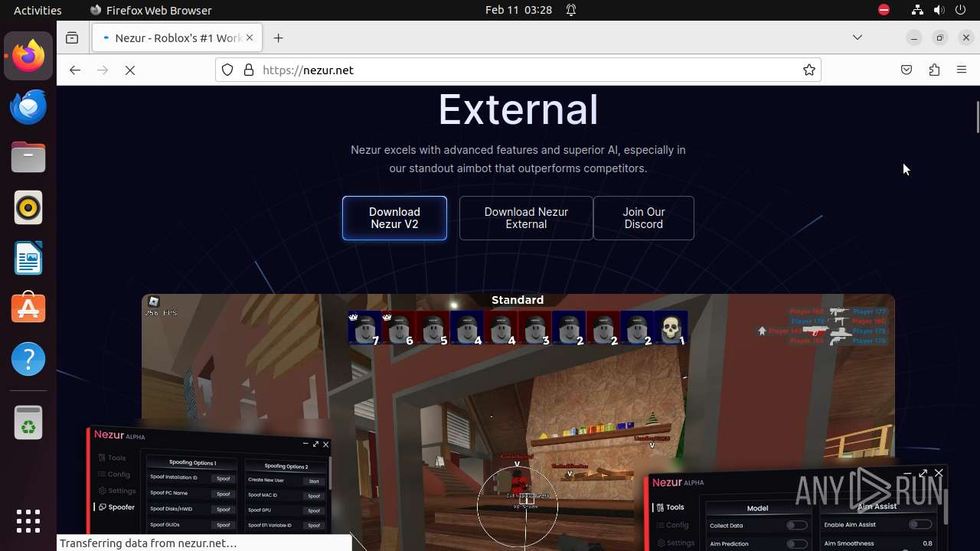The height and width of the screenshot is (551, 980).
Task: Select the Nezur - Roblox's #1 tab
Action: coord(177,37)
